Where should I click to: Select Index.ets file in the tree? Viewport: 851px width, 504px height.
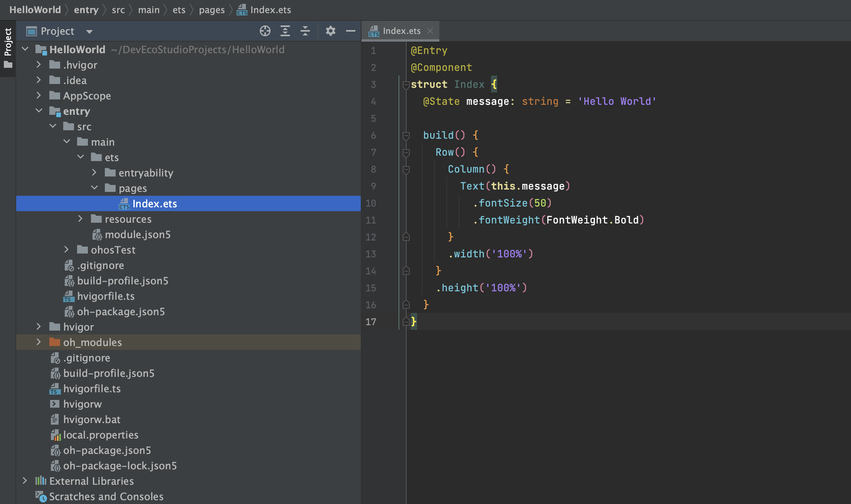188,203
